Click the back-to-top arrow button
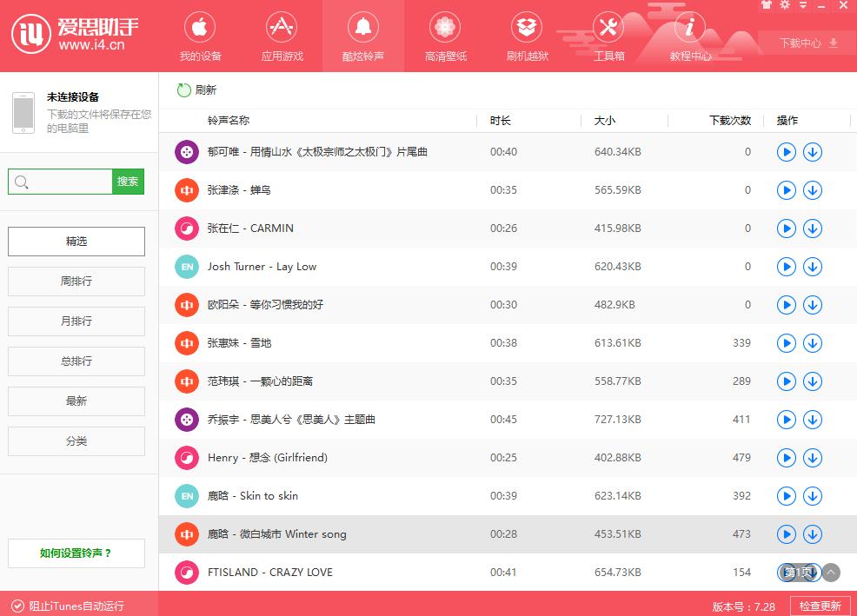The image size is (857, 616). click(x=830, y=572)
